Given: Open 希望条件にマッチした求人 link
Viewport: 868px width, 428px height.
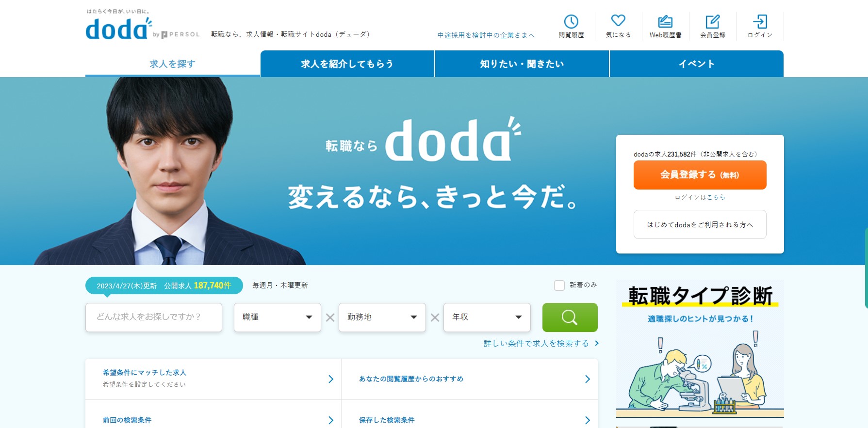Looking at the screenshot, I should 144,373.
